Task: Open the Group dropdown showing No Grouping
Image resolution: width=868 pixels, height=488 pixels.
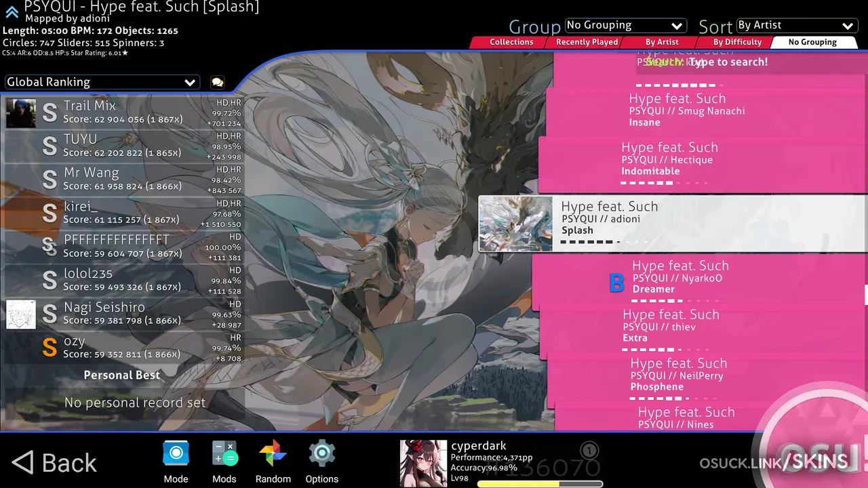Action: (x=625, y=26)
